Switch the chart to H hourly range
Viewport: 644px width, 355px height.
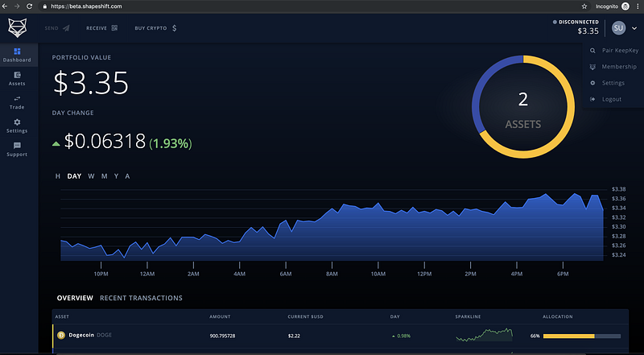[58, 176]
